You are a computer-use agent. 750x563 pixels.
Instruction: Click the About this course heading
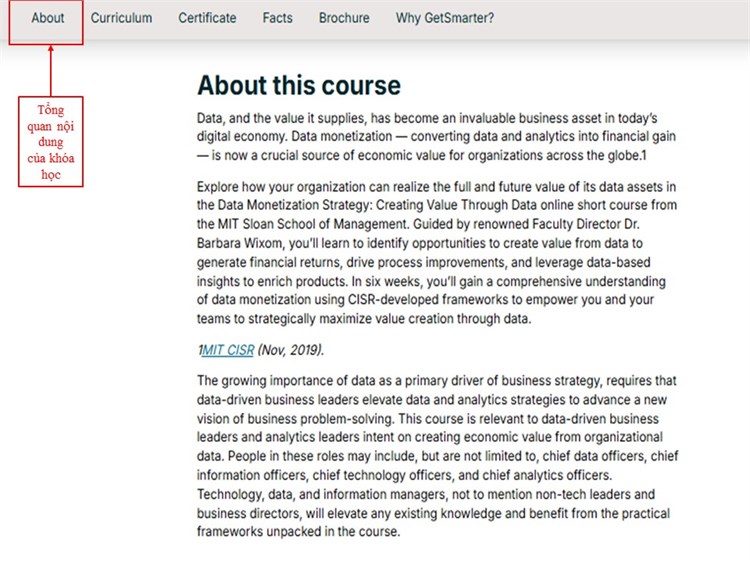(299, 86)
